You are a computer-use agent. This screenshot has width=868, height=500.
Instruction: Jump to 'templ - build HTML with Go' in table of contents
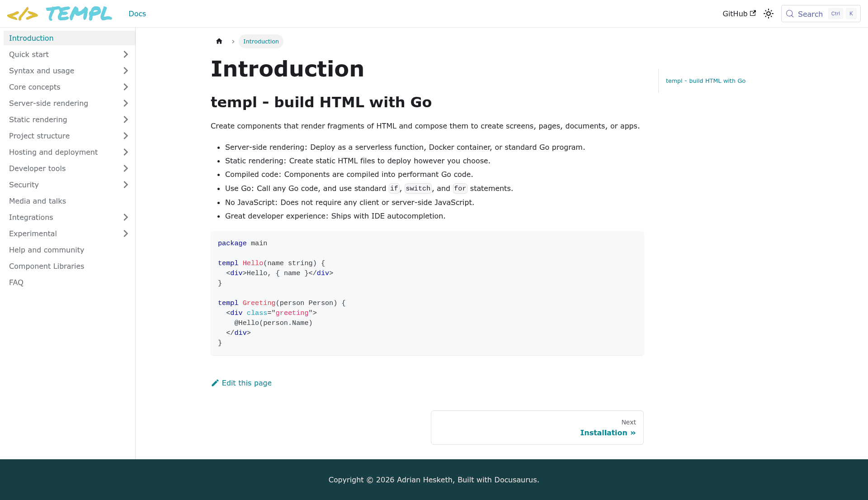click(x=705, y=81)
